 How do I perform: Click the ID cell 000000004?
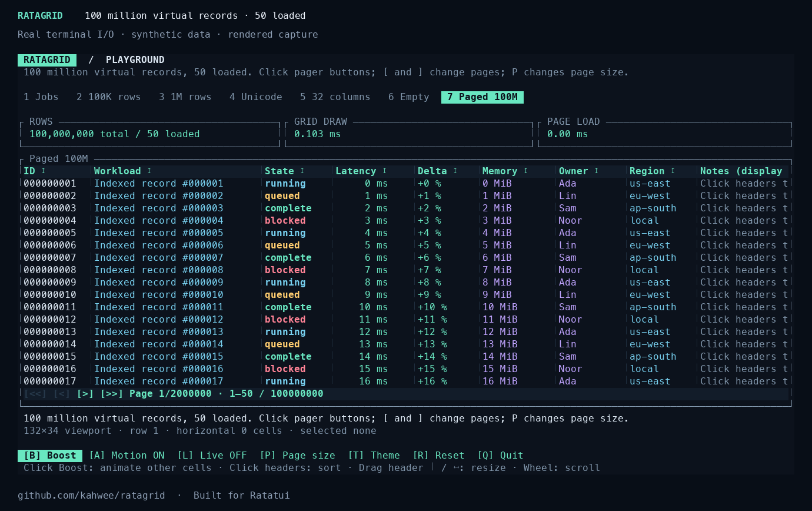tap(50, 221)
